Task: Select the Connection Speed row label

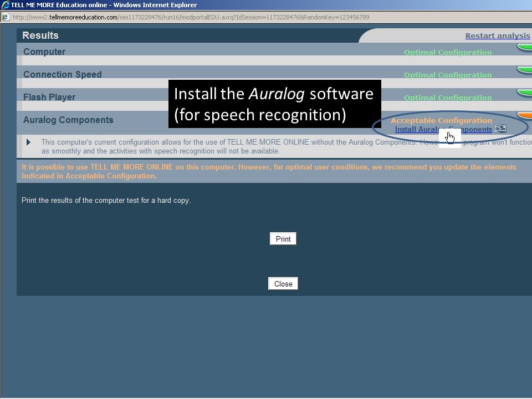Action: point(63,74)
